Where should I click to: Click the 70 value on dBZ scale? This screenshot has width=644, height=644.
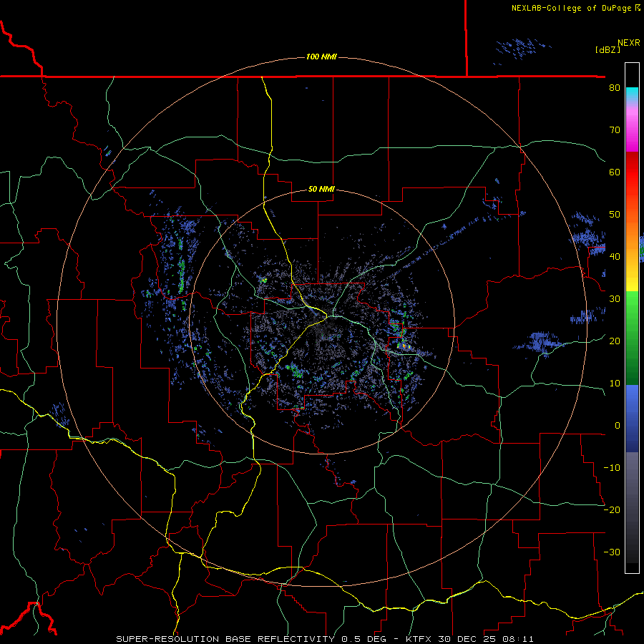tap(615, 130)
